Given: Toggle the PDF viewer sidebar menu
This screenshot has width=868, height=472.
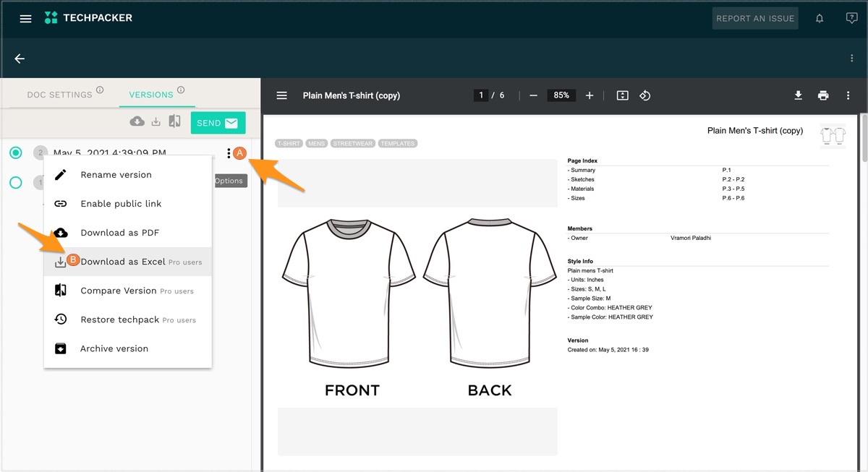Looking at the screenshot, I should [282, 95].
